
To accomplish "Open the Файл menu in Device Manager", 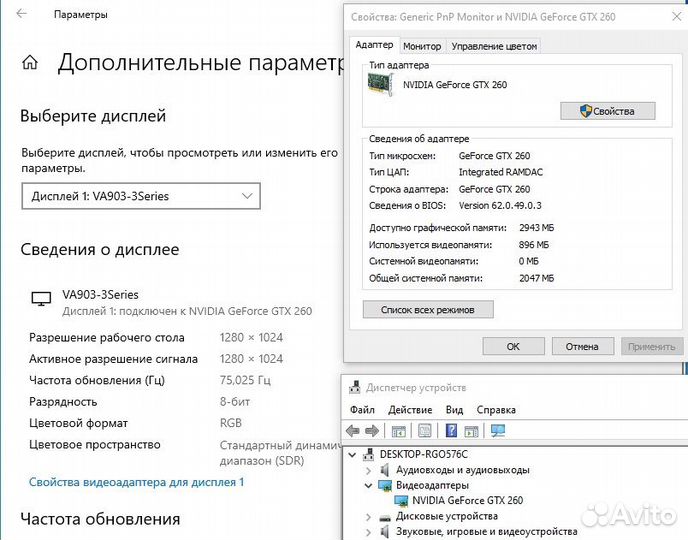I will point(362,410).
